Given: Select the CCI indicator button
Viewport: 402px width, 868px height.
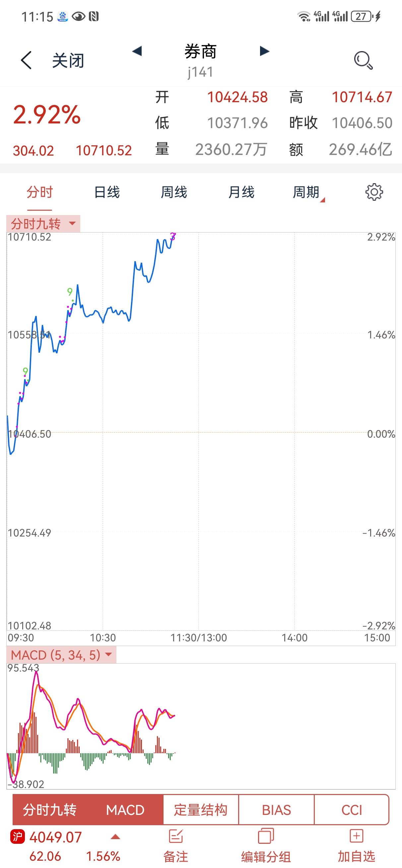Looking at the screenshot, I should (352, 810).
